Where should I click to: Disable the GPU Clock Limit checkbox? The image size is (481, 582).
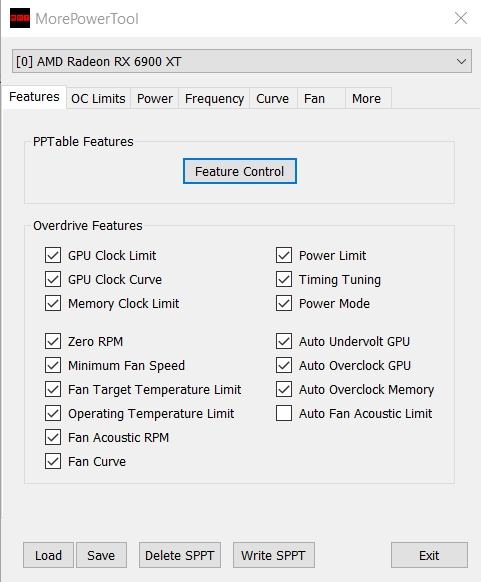(x=53, y=255)
